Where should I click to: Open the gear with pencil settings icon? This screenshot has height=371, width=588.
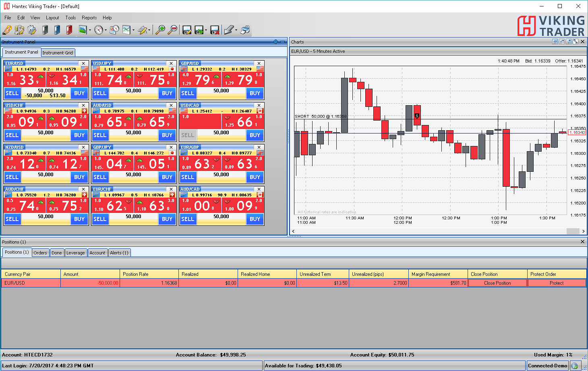click(32, 30)
